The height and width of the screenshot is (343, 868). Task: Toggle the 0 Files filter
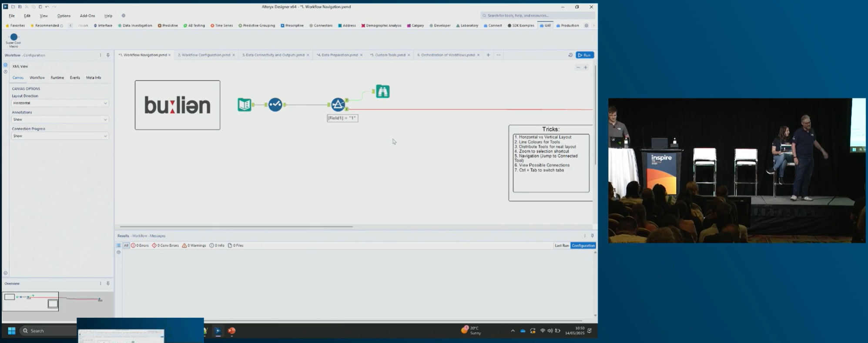tap(235, 246)
